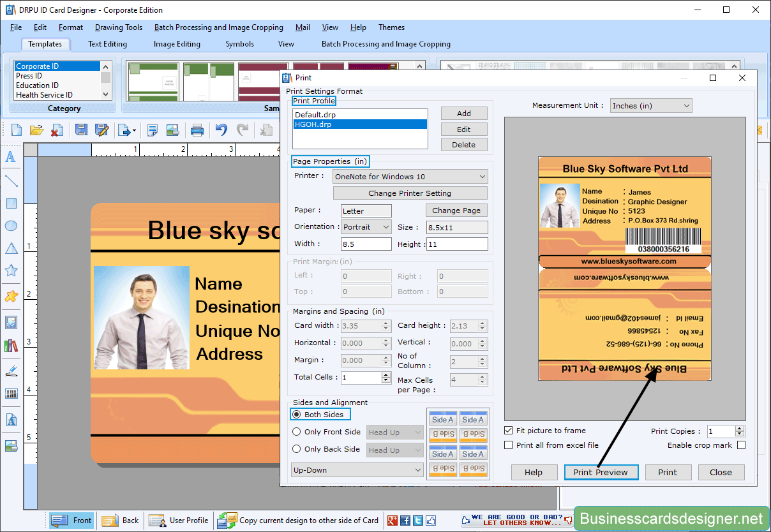This screenshot has height=532, width=771.
Task: Open the Themes menu
Action: [x=391, y=27]
